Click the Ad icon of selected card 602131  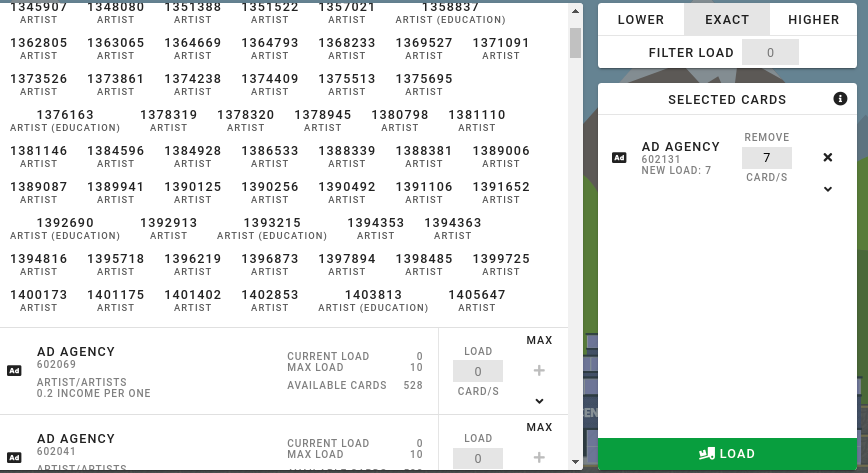pyautogui.click(x=619, y=158)
